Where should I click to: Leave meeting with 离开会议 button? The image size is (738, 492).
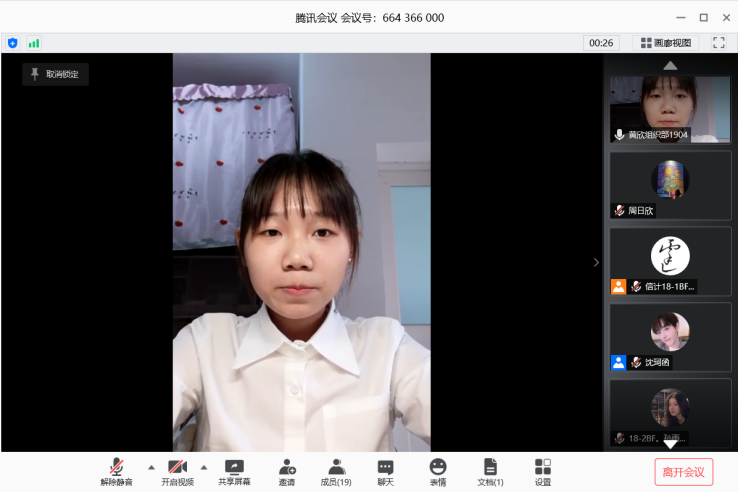tap(684, 471)
